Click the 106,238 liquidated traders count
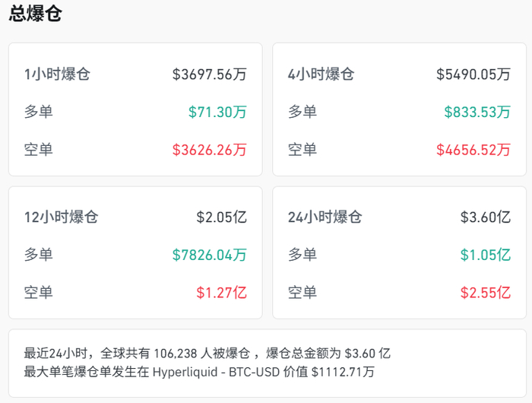The height and width of the screenshot is (403, 532). (179, 353)
